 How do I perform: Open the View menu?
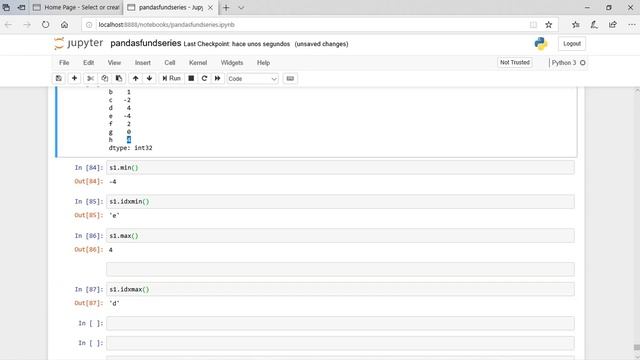pyautogui.click(x=114, y=63)
